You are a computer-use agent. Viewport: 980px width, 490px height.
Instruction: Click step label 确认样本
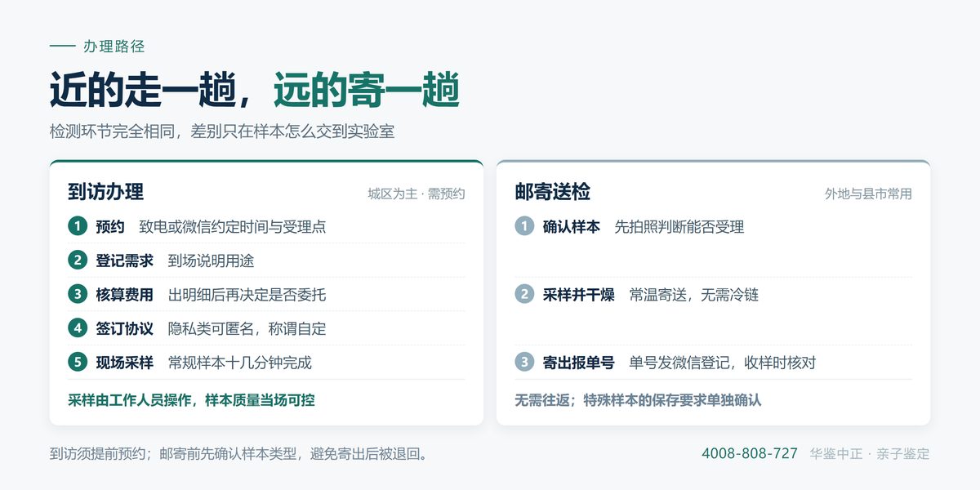pos(571,227)
